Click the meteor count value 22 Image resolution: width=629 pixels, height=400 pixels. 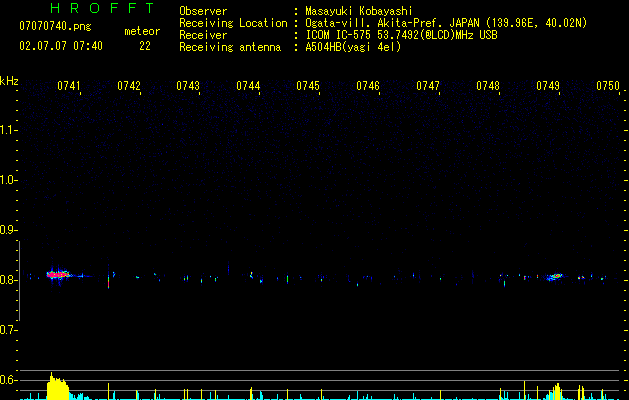click(145, 46)
